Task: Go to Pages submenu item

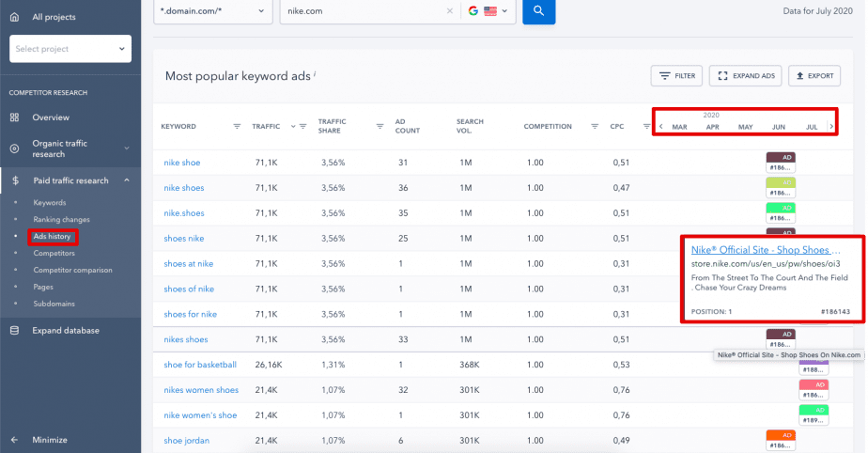Action: coord(43,287)
